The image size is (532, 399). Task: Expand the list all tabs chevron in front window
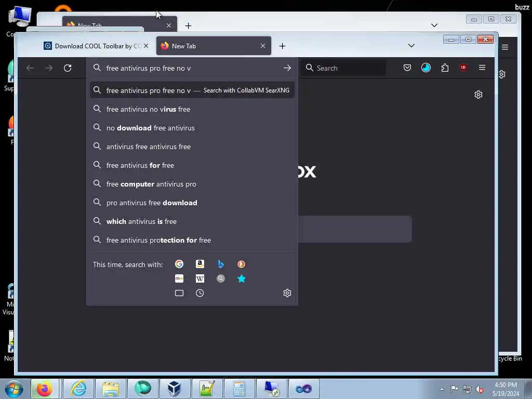tap(411, 46)
